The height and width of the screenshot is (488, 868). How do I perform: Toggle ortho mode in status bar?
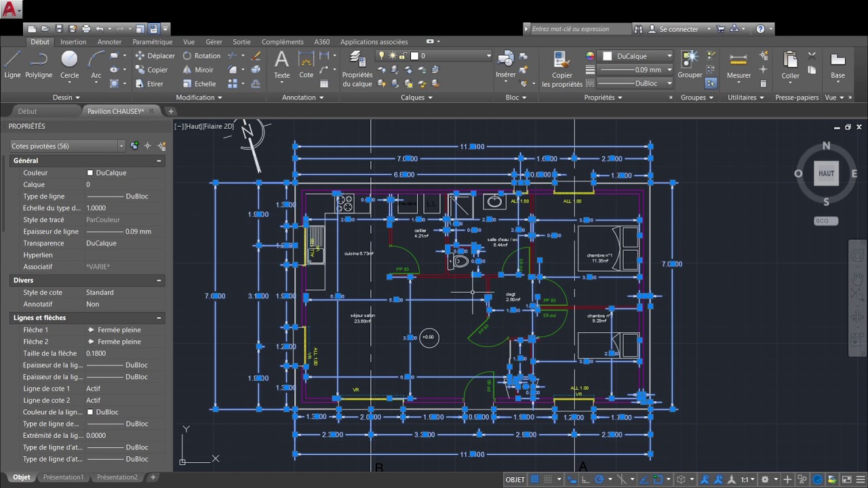pos(585,479)
